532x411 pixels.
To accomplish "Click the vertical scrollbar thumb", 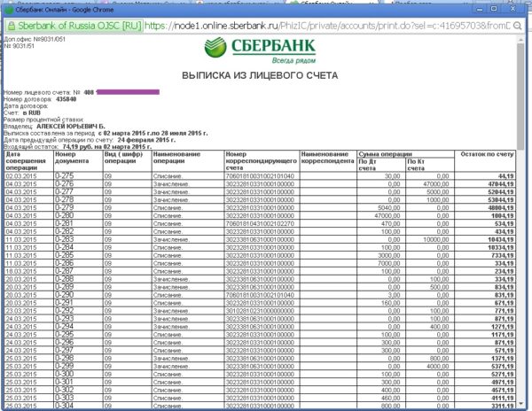I will click(520, 96).
